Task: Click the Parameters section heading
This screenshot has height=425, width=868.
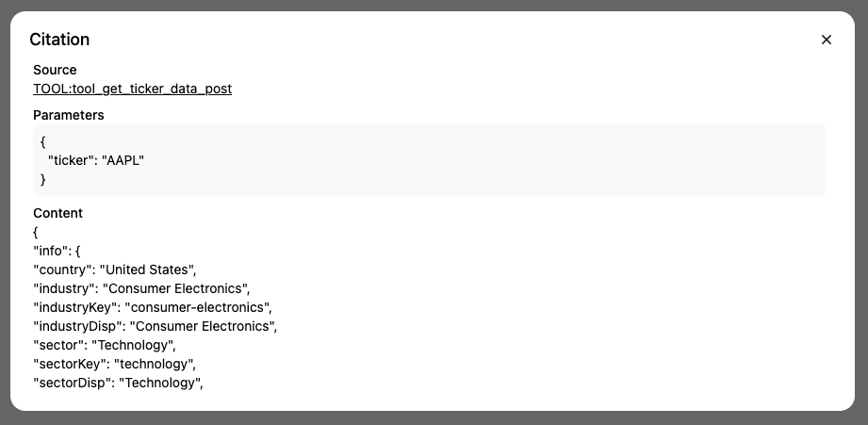Action: 68,115
